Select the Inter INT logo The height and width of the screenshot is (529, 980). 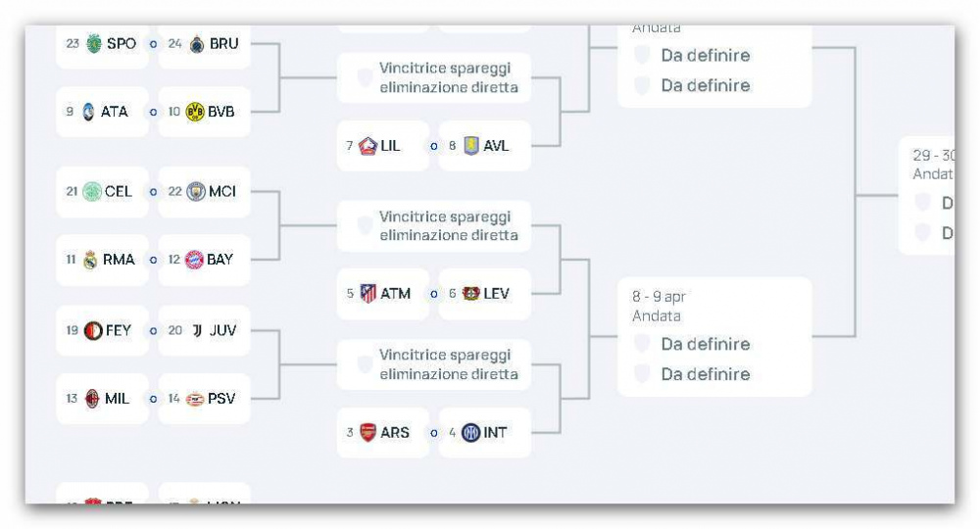pyautogui.click(x=470, y=432)
